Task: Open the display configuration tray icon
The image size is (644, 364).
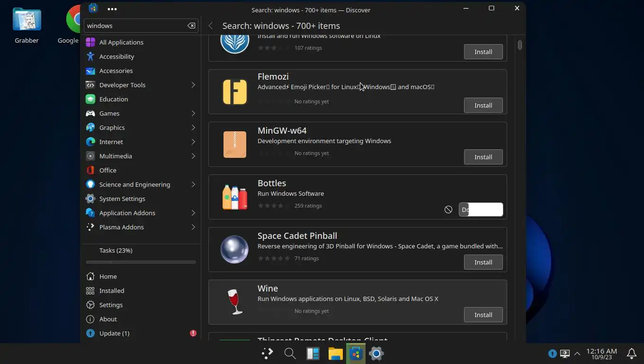Action: (x=565, y=354)
